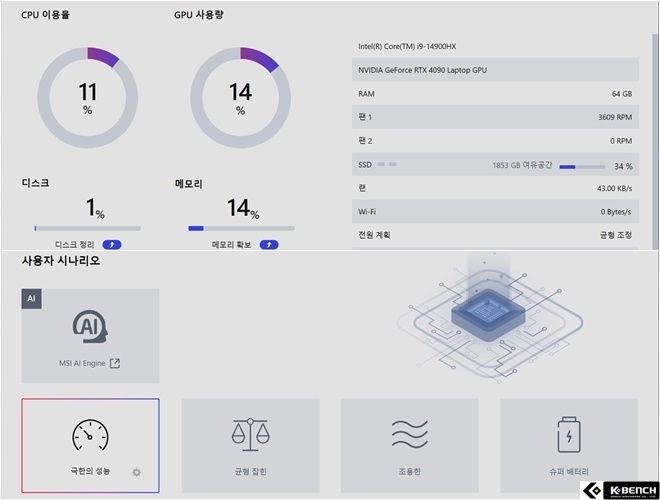
Task: Click the 랜 43.00 KB/s row
Action: [495, 188]
